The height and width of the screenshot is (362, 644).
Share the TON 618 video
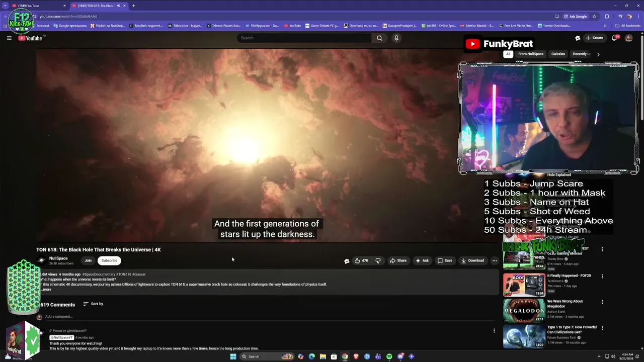click(398, 260)
